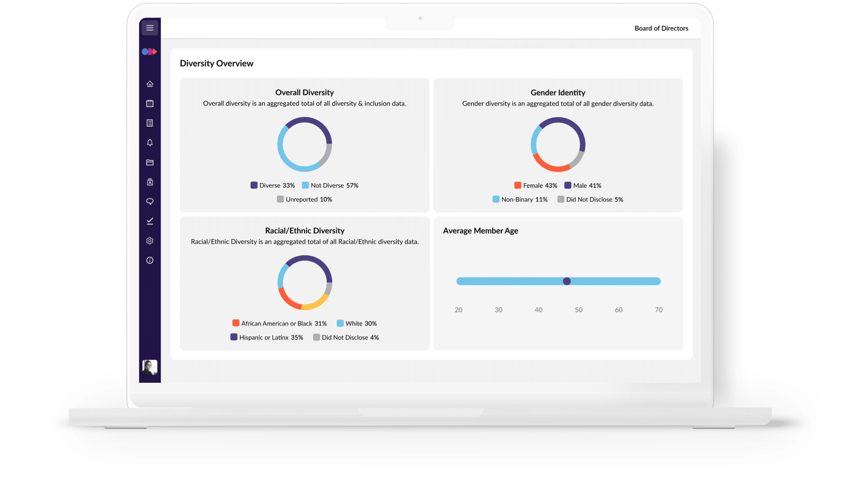
Task: Click the Average Member Age slider handle
Action: [566, 281]
